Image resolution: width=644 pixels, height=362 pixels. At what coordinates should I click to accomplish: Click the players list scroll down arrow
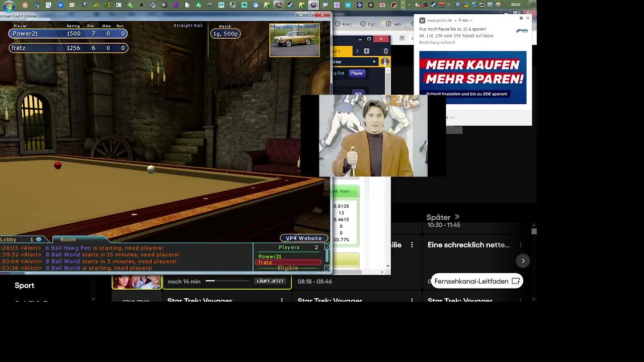point(327,268)
